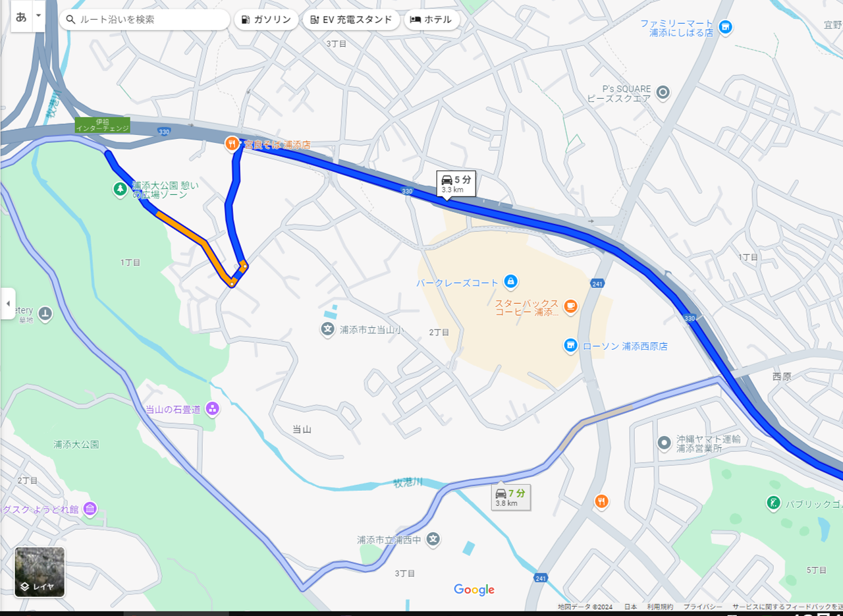Click the ファミリーマート store marker icon
The image size is (843, 616).
725,27
